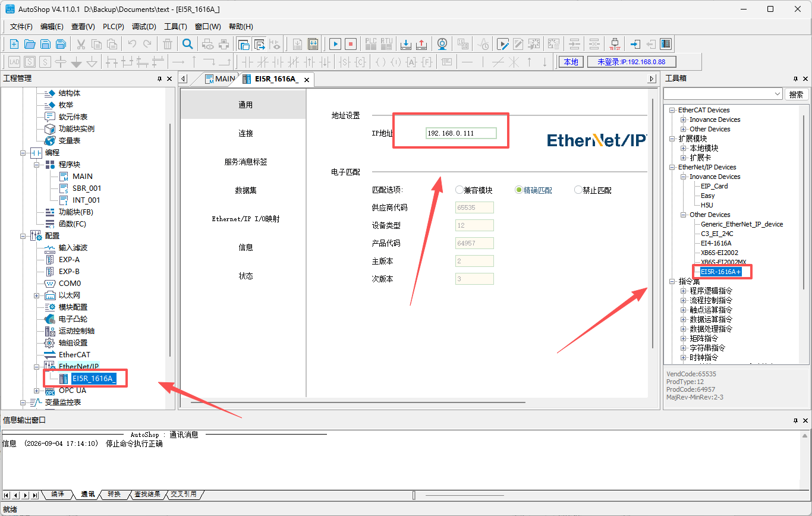The image size is (812, 516).
Task: Click the New project icon
Action: [14, 44]
